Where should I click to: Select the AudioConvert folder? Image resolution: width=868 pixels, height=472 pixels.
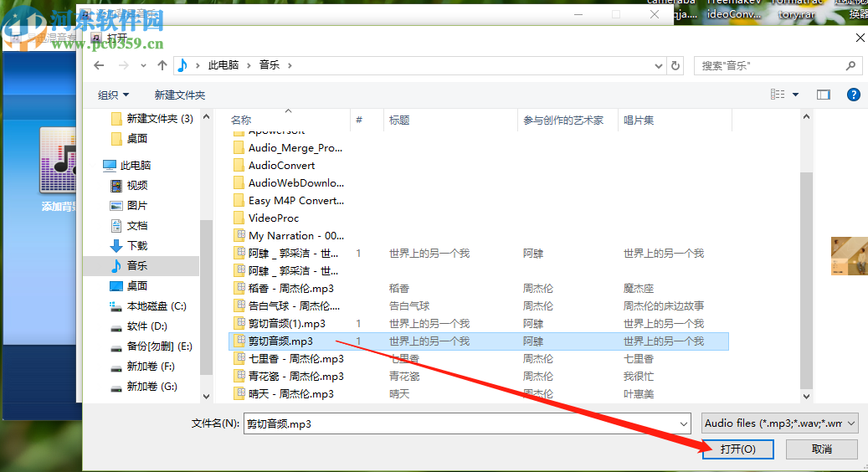click(x=274, y=166)
